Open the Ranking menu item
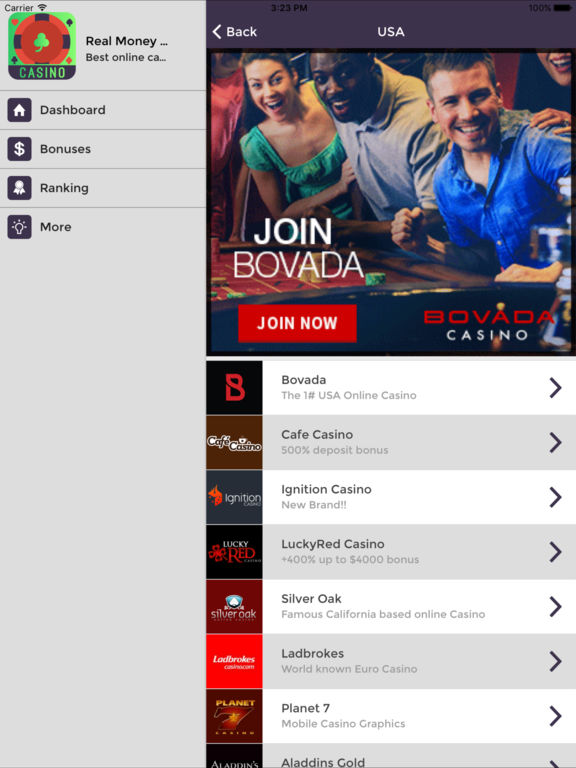The image size is (576, 768). pos(103,188)
